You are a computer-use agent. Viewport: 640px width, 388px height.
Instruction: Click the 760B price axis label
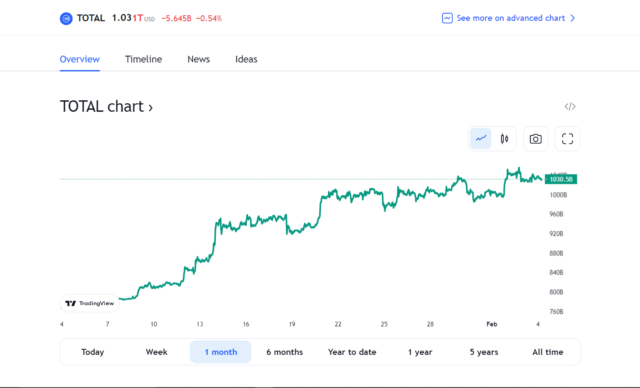556,311
